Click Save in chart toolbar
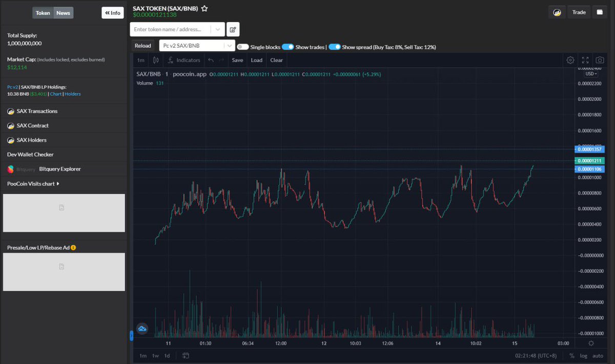The height and width of the screenshot is (364, 615). pos(237,60)
